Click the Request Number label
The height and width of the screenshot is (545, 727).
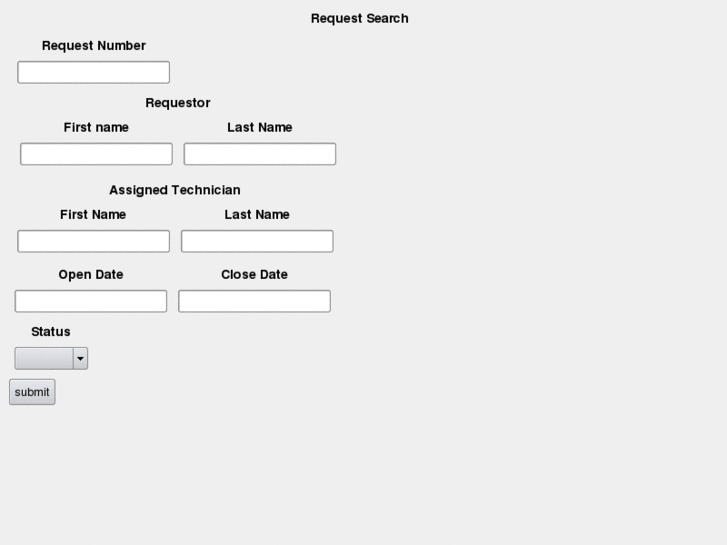click(x=93, y=45)
